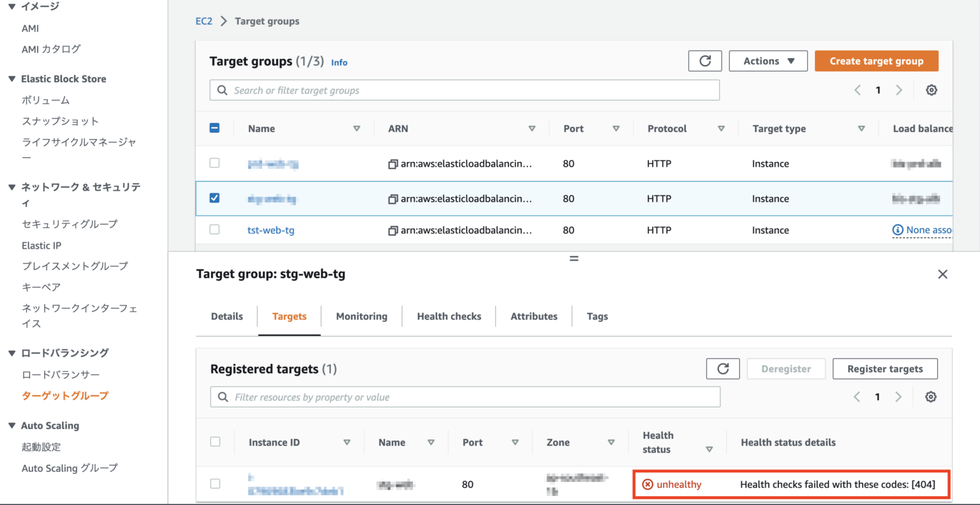The width and height of the screenshot is (980, 505).
Task: Copy the ARN of tst-web-tg
Action: coord(392,230)
